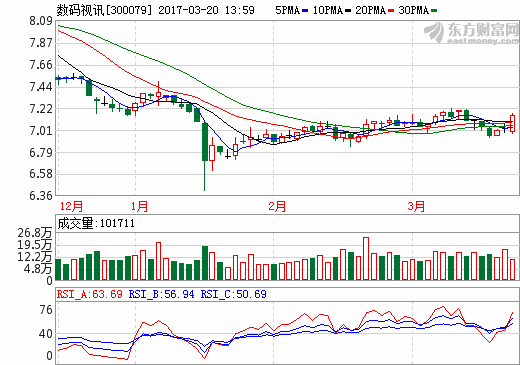Click the tallest green volume bar in January
Image resolution: width=520 pixels, height=365 pixels.
(205, 263)
